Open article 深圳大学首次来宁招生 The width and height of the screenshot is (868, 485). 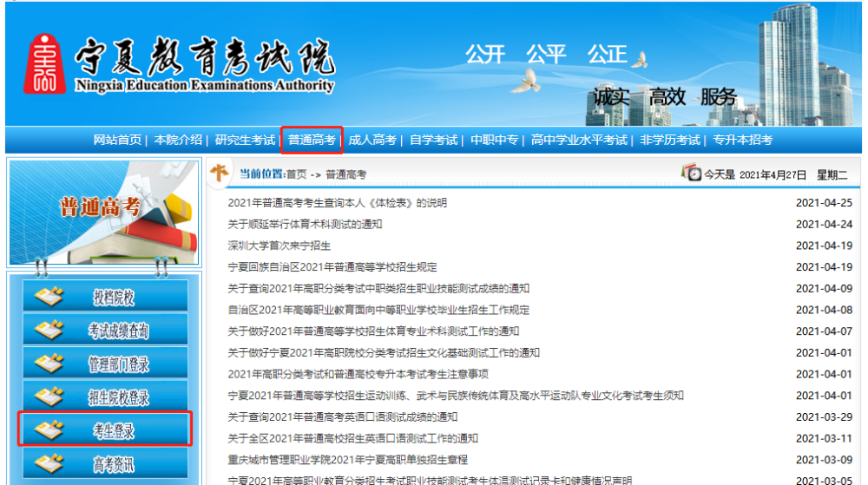[279, 246]
